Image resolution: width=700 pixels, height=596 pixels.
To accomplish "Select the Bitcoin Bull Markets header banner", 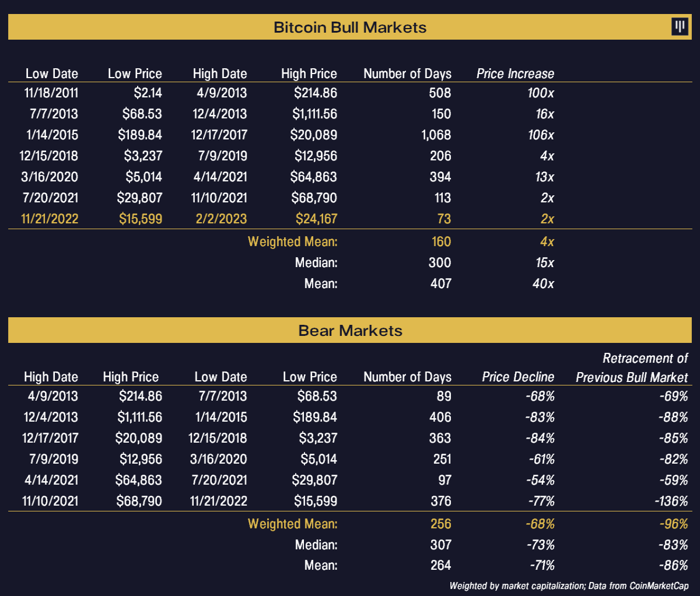I will [x=350, y=27].
